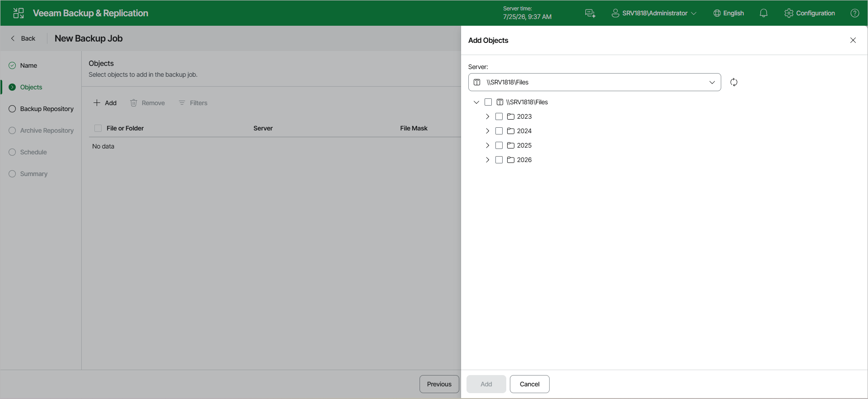Close the Add Objects panel
The image size is (868, 399).
coord(853,40)
